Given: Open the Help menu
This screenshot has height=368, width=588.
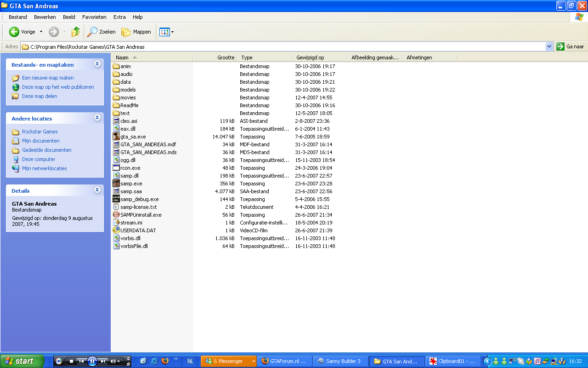Looking at the screenshot, I should coord(138,17).
